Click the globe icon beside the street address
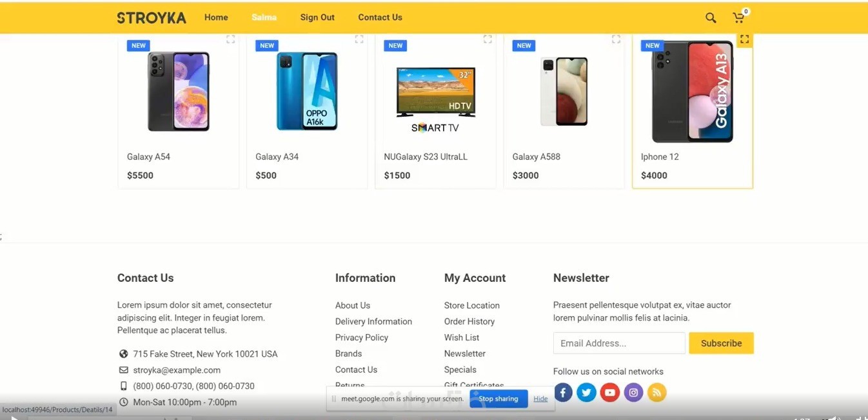Viewport: 868px width, 420px height. 124,354
